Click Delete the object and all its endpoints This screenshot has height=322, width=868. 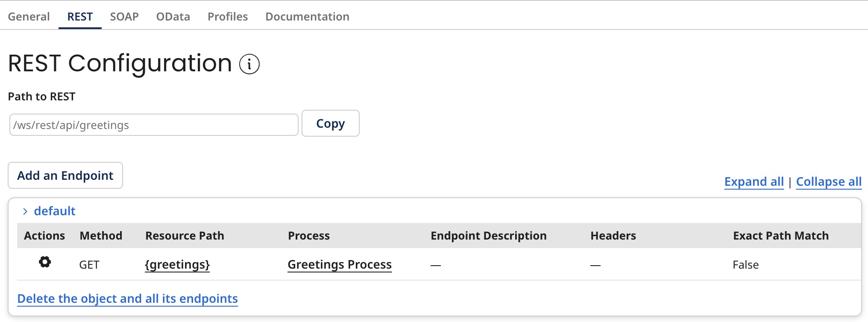(128, 298)
